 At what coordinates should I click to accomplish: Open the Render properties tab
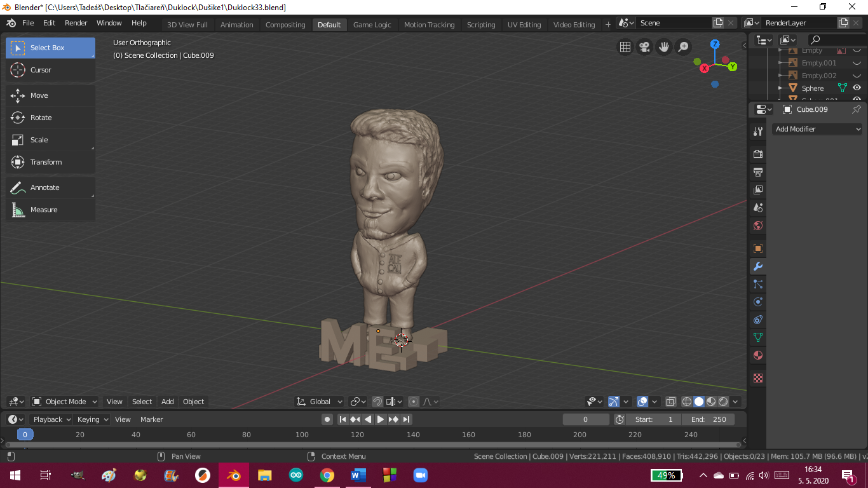(x=757, y=154)
